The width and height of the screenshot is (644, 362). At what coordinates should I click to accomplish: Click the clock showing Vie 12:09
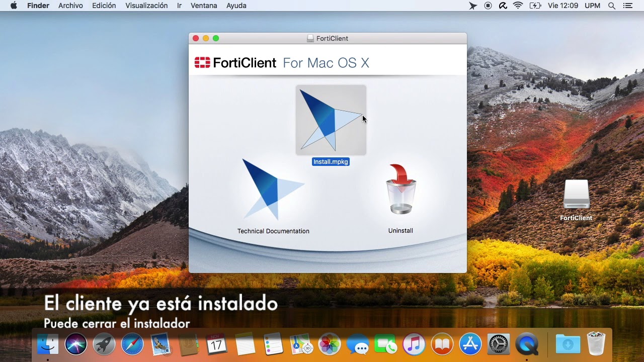click(x=563, y=6)
